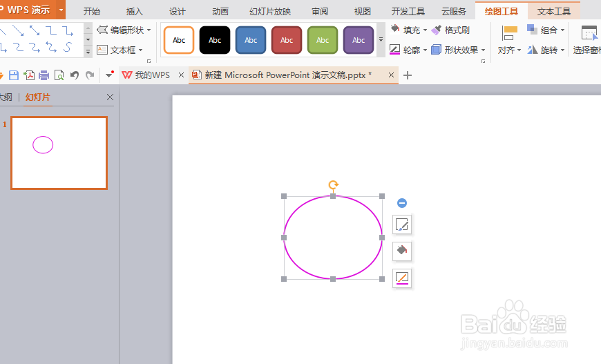Select the elbow arrow connector shape
Image resolution: width=601 pixels, height=364 pixels.
click(68, 30)
